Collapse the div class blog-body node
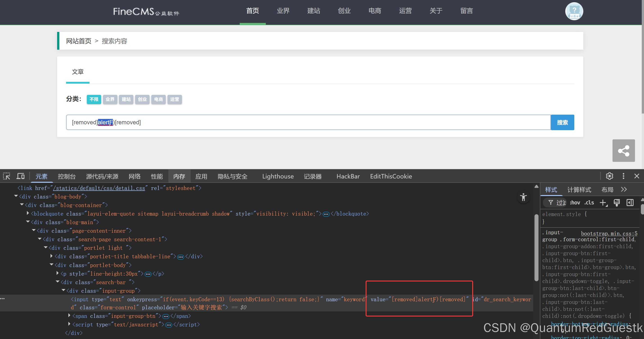The image size is (644, 339). coord(16,196)
